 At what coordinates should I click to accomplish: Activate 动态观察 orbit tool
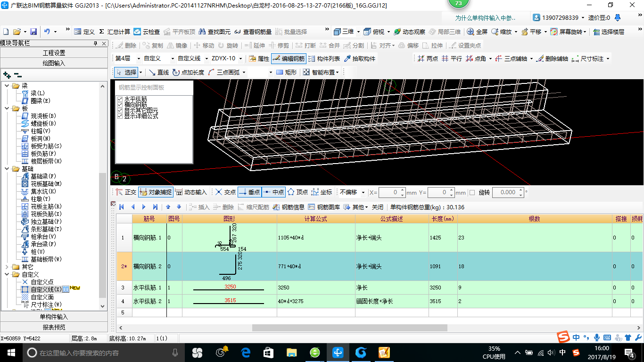coord(410,32)
